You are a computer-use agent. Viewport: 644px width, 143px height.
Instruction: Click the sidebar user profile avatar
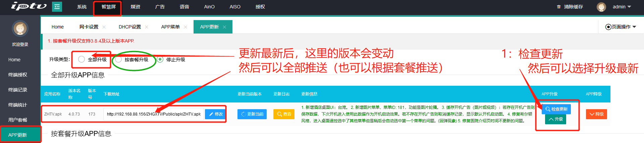coord(20,29)
